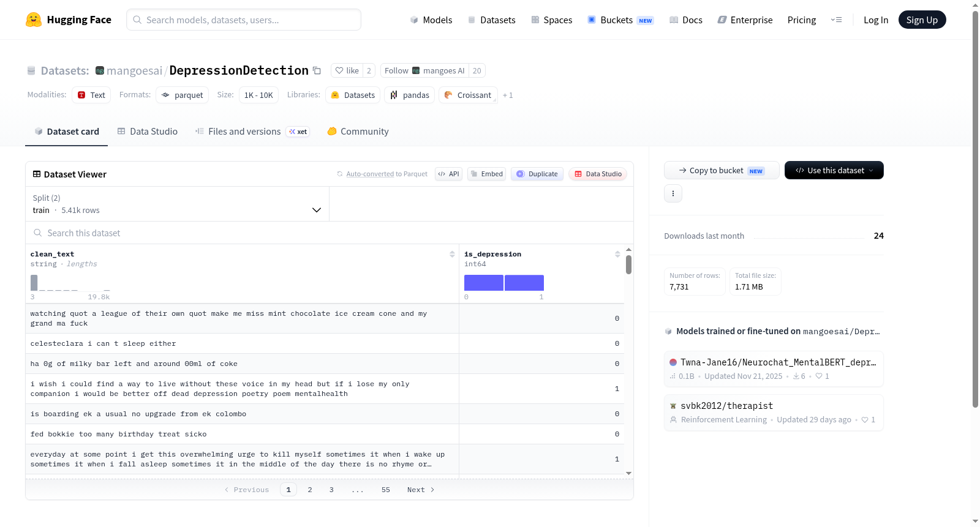The height and width of the screenshot is (527, 980).
Task: Click the follower count 20 badge
Action: pos(477,70)
